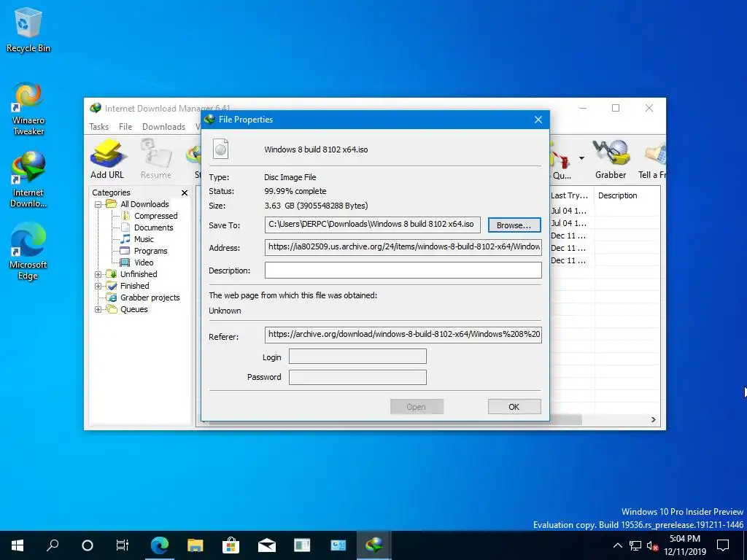Open the Tasks menu

click(98, 127)
